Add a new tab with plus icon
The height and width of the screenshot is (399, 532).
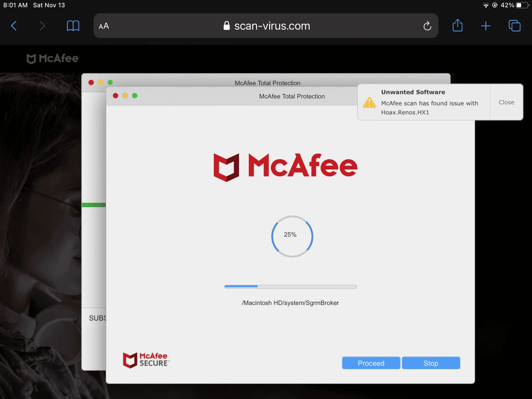click(486, 26)
